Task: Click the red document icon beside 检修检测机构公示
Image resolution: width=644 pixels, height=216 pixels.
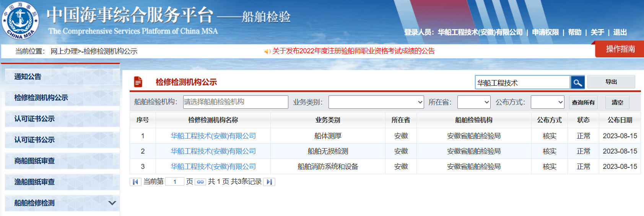Action: click(138, 82)
